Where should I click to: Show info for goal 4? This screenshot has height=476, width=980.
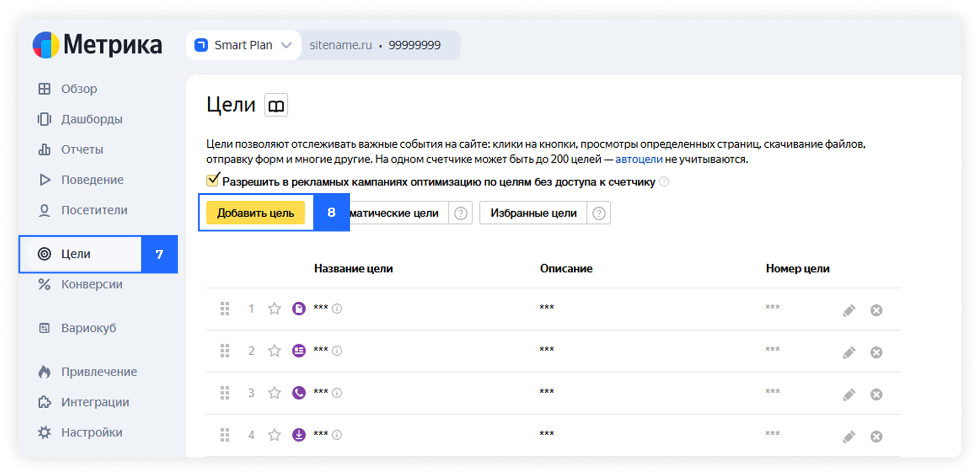pos(337,435)
